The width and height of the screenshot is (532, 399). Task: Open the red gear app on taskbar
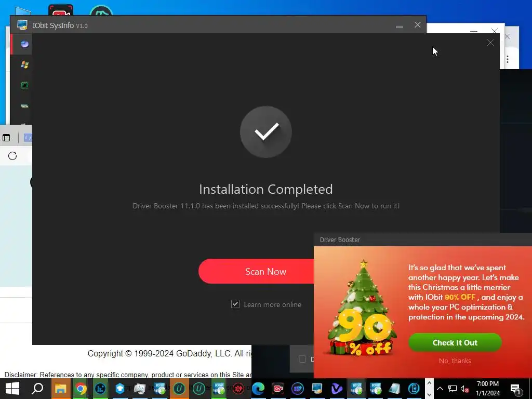coord(238,389)
